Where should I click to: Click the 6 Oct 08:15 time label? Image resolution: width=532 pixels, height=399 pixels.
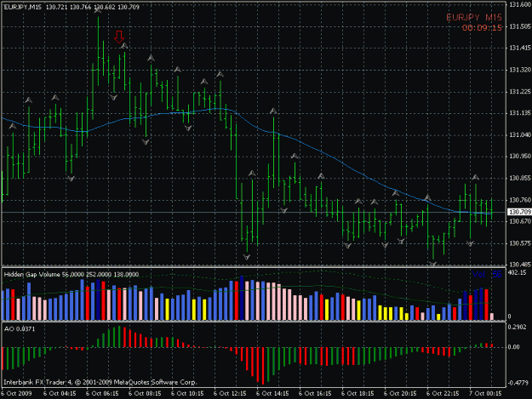point(145,394)
